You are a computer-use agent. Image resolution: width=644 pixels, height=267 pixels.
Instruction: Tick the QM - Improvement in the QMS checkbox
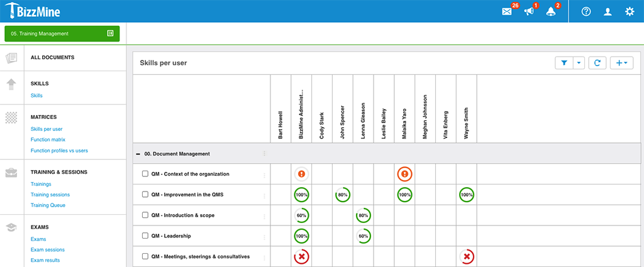click(x=145, y=195)
